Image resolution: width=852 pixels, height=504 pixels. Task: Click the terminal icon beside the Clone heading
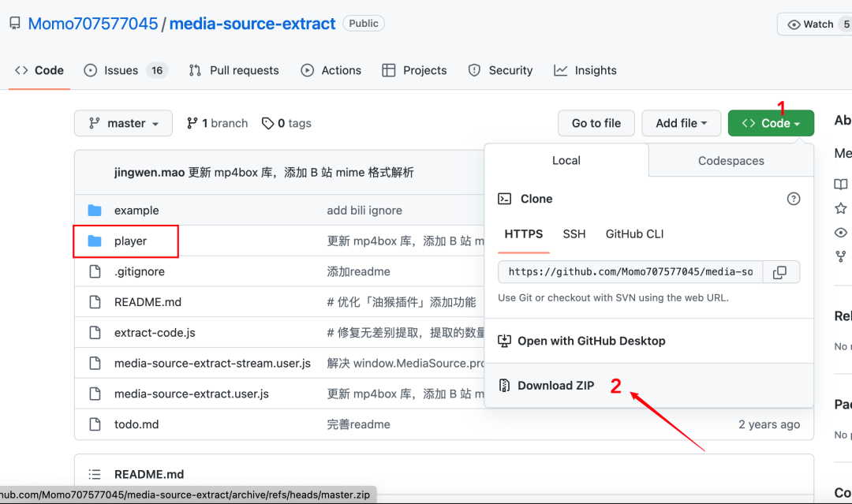[504, 199]
